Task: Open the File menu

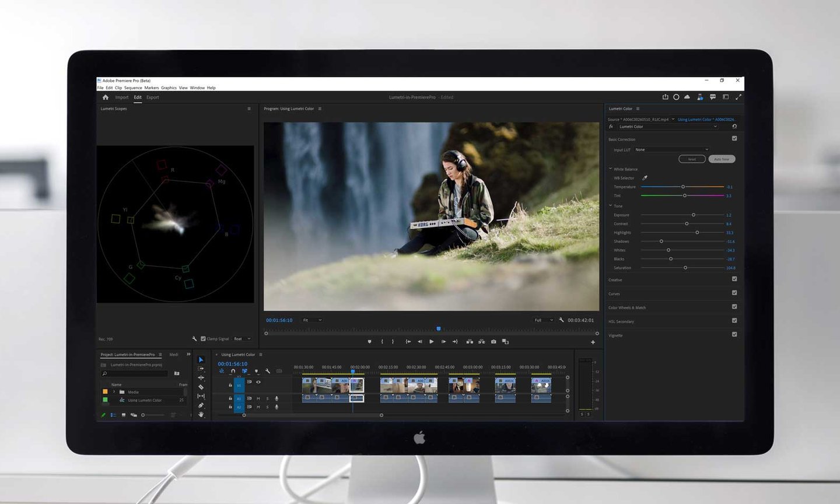Action: [100, 87]
